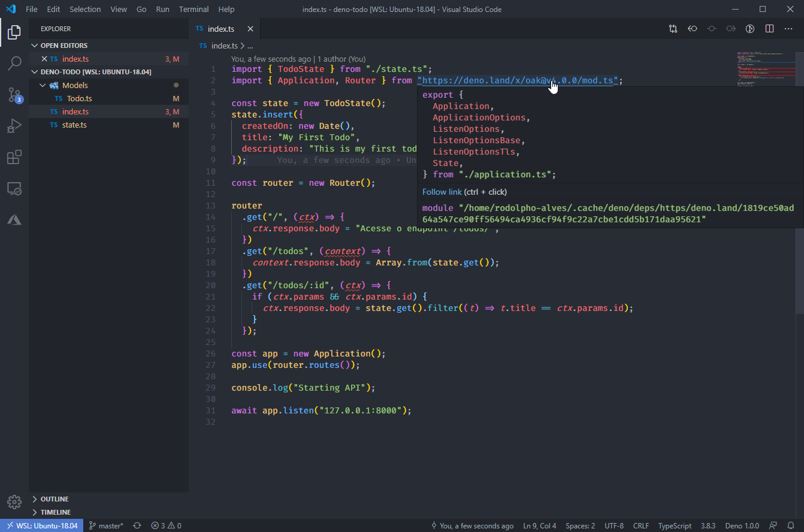Click the breadcrumb ellipsis after index.ts
Viewport: 804px width, 532px height.
(x=250, y=46)
